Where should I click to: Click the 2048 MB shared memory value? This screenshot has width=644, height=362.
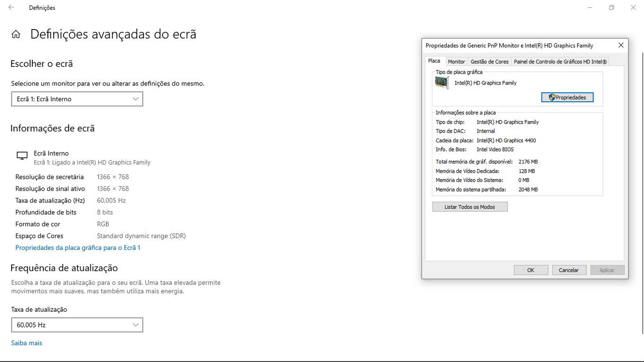(x=528, y=189)
